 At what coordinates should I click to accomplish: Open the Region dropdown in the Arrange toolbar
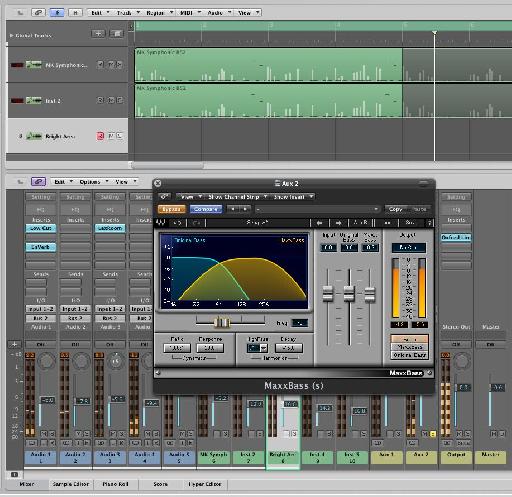[159, 13]
